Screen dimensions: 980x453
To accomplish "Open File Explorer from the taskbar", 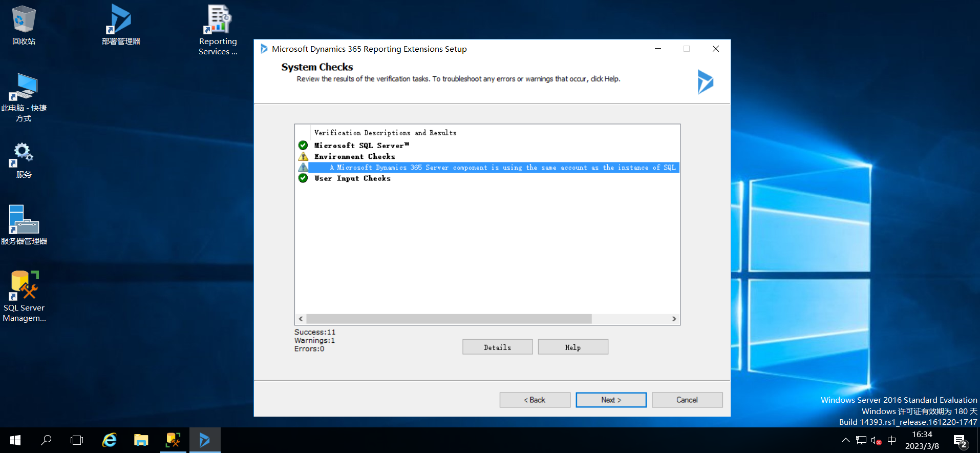I will click(x=141, y=440).
